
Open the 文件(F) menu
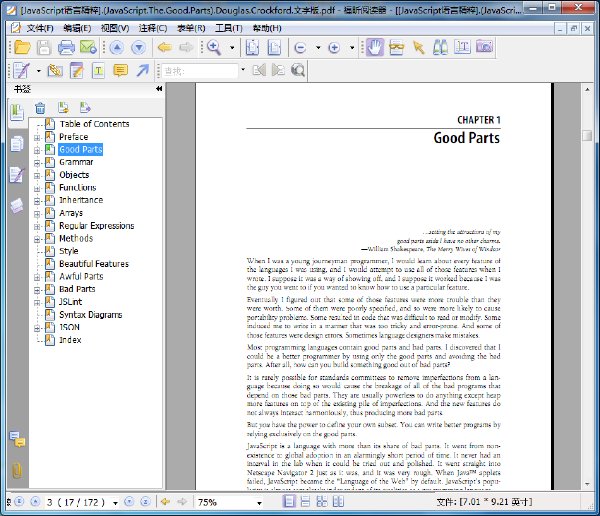(39, 28)
